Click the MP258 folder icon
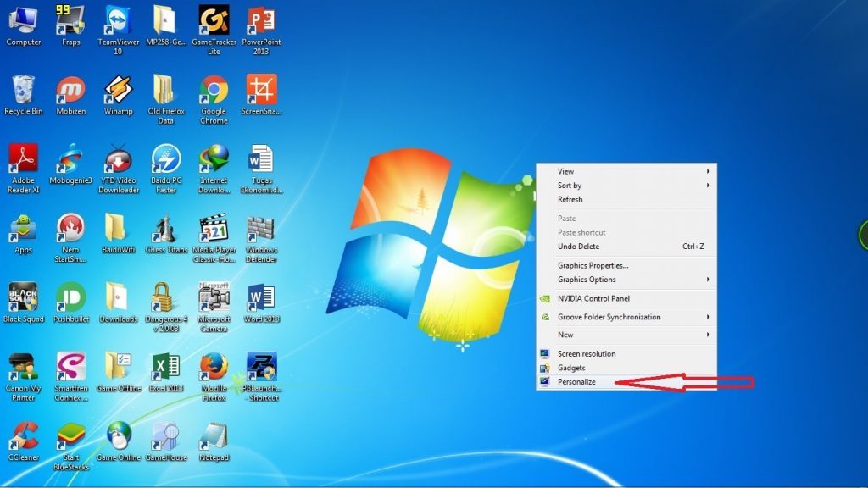Image resolution: width=868 pixels, height=488 pixels. [165, 21]
